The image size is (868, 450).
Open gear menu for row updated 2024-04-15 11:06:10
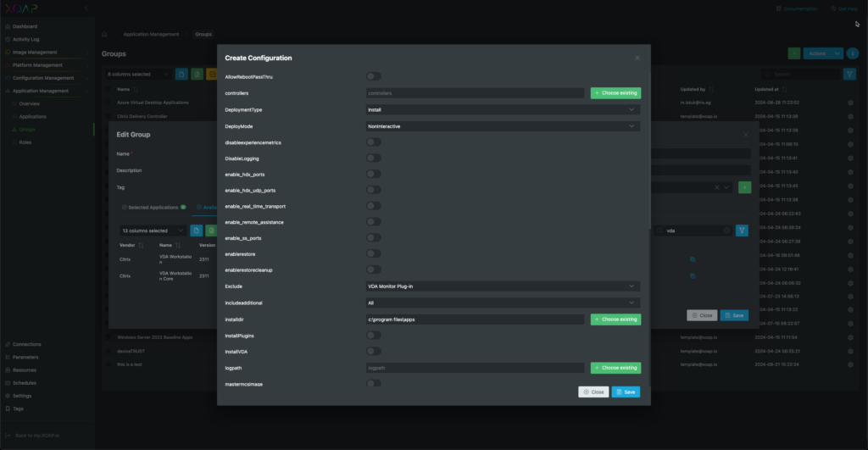850,144
